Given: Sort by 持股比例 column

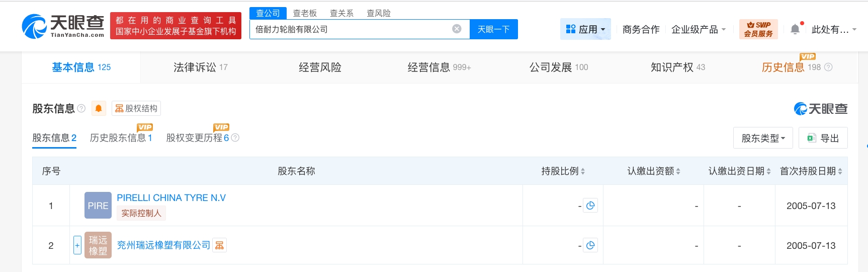Looking at the screenshot, I should click(563, 171).
